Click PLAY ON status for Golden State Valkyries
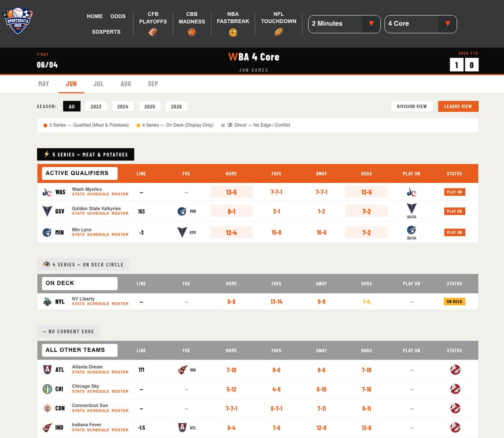Viewport: 504px width, 438px height. tap(454, 211)
